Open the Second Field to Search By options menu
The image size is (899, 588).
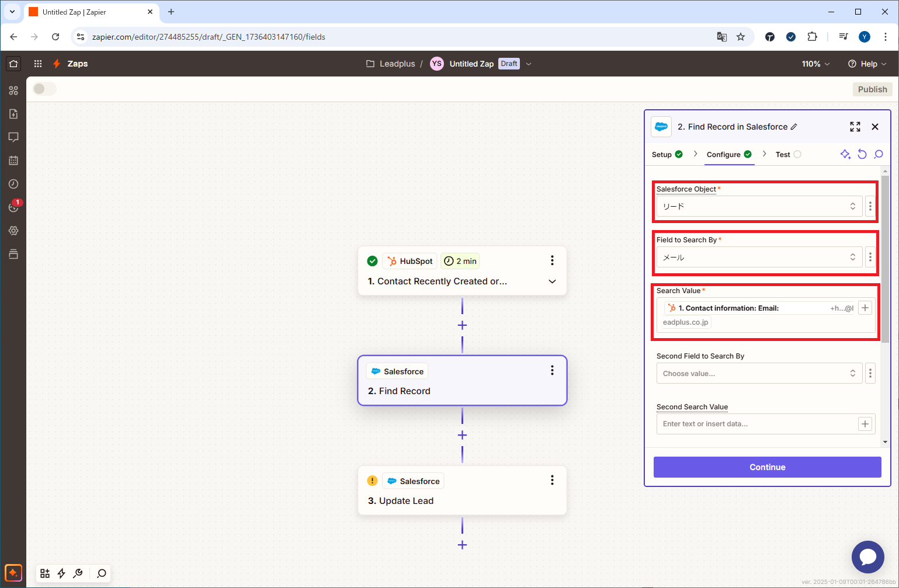(870, 373)
